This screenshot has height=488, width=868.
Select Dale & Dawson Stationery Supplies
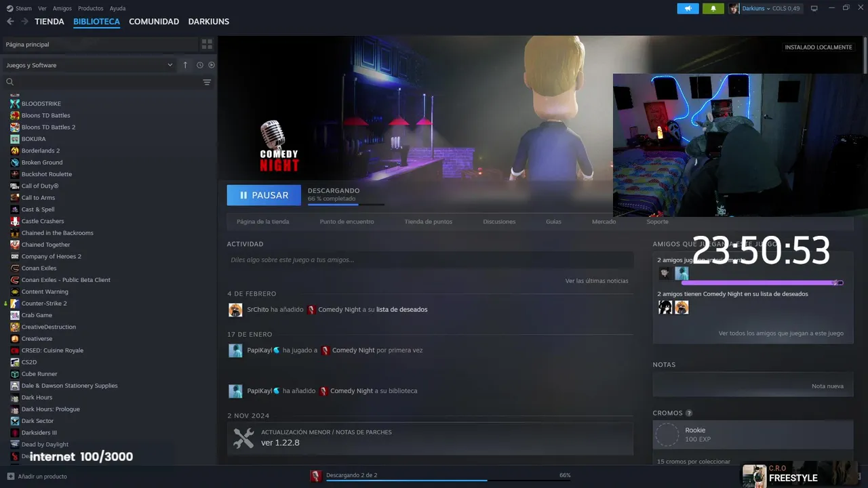tap(70, 386)
